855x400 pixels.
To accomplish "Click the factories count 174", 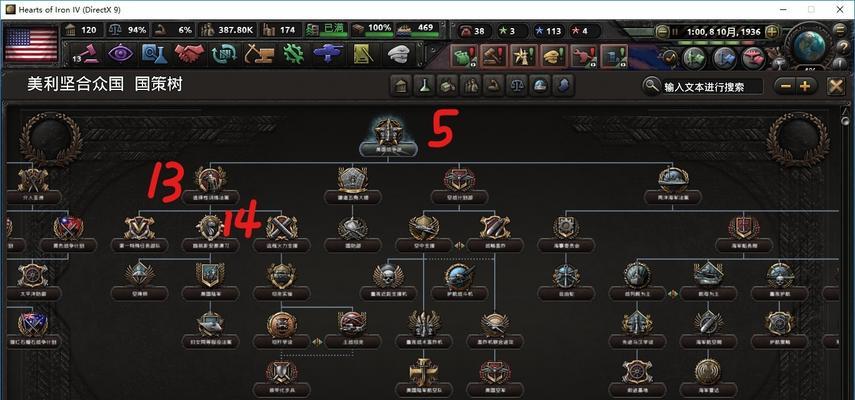I will (280, 30).
